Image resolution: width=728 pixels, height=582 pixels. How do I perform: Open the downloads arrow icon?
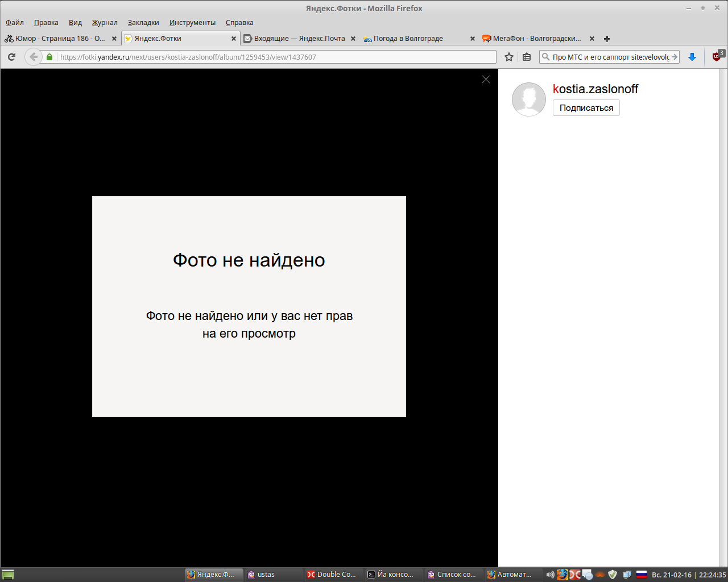pos(692,57)
